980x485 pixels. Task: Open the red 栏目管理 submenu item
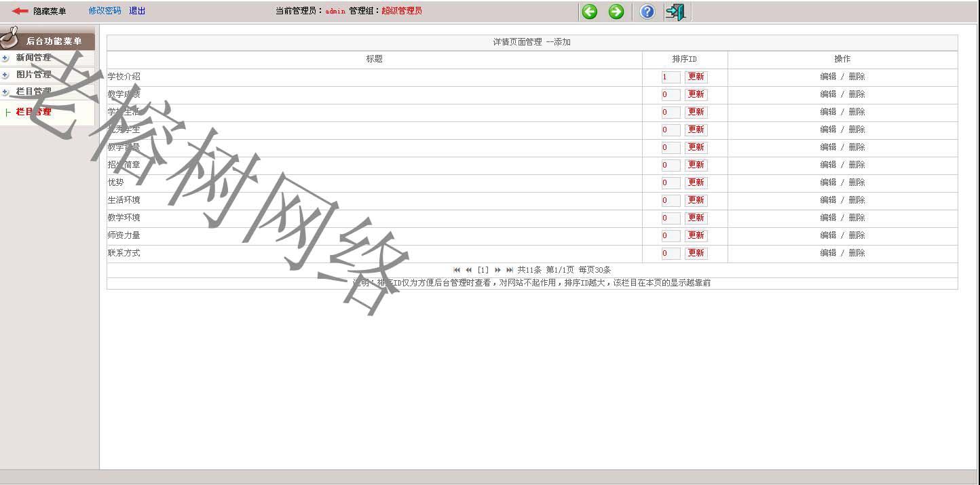coord(33,112)
